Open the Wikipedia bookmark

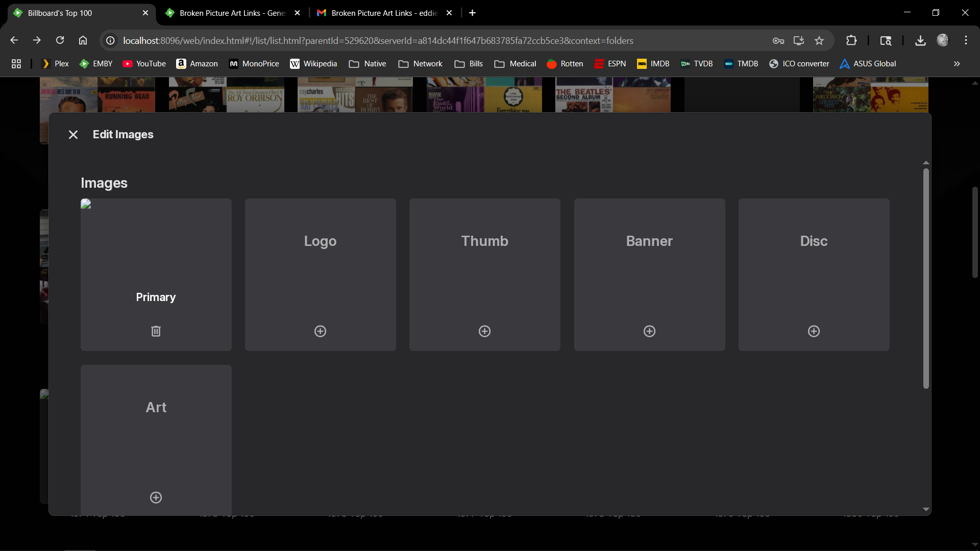pyautogui.click(x=313, y=64)
